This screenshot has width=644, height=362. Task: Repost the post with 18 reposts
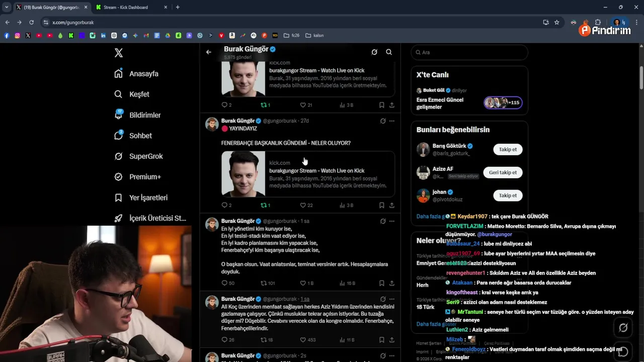267,340
